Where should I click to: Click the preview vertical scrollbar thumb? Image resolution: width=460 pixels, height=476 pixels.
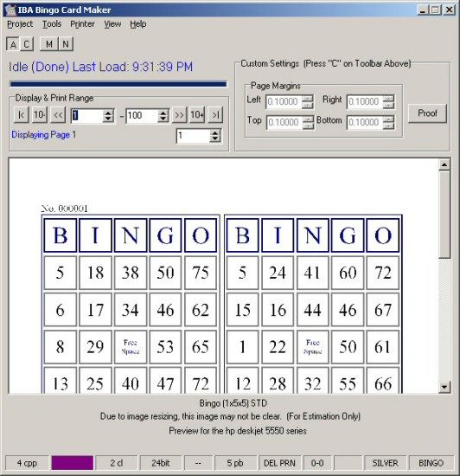click(x=444, y=215)
